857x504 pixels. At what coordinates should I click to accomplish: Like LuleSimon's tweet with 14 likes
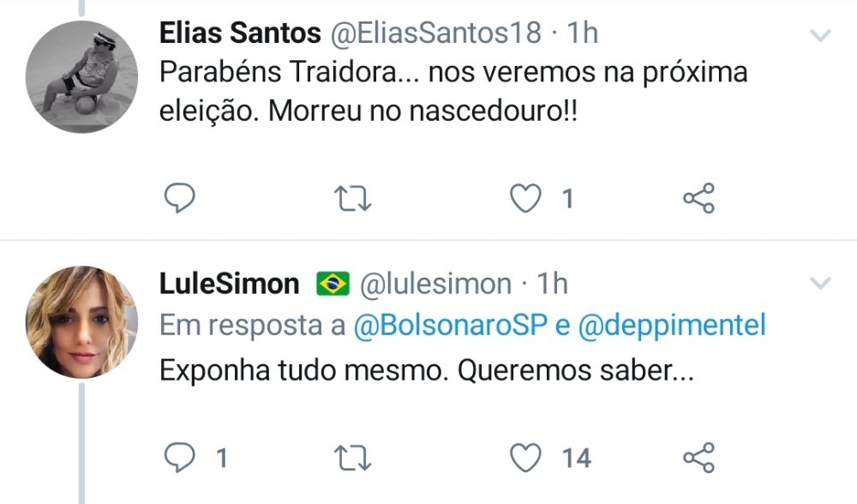(x=525, y=458)
